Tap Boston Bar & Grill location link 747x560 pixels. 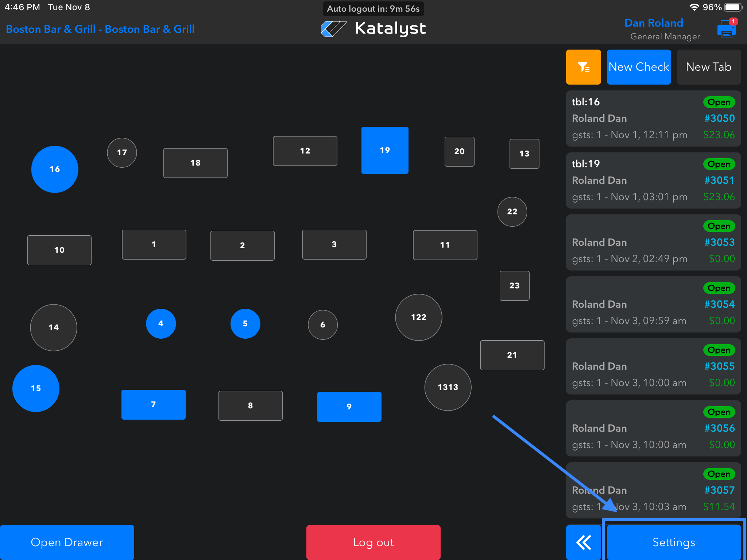point(100,29)
